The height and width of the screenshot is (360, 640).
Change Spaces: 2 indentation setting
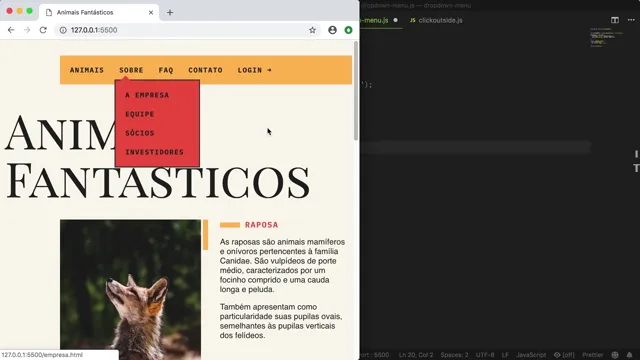tap(454, 355)
